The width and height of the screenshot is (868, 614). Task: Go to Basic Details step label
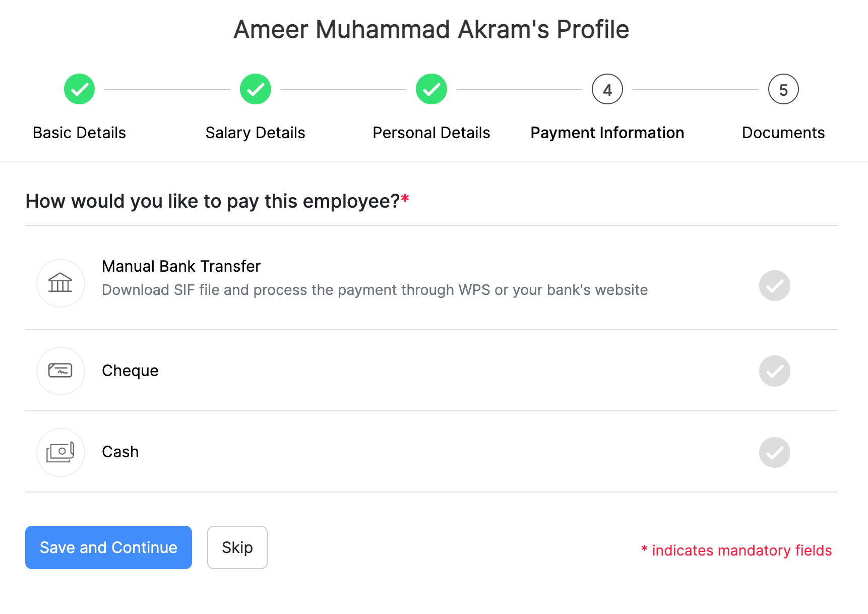pyautogui.click(x=79, y=133)
